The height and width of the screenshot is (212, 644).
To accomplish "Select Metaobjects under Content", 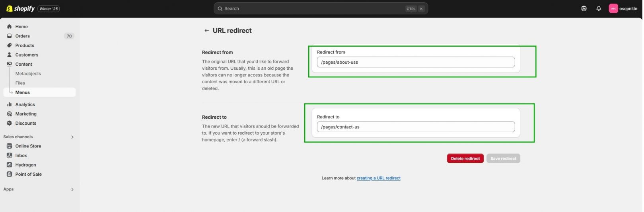I will pyautogui.click(x=28, y=74).
